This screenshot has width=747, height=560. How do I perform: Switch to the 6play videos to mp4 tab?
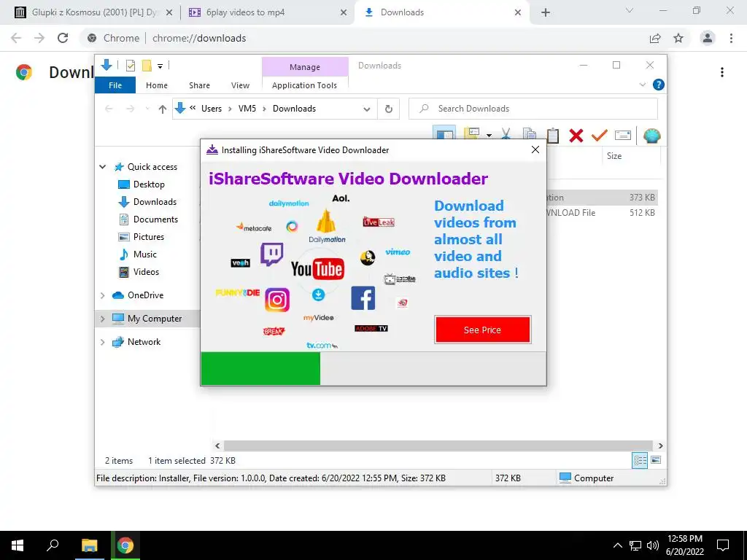267,12
